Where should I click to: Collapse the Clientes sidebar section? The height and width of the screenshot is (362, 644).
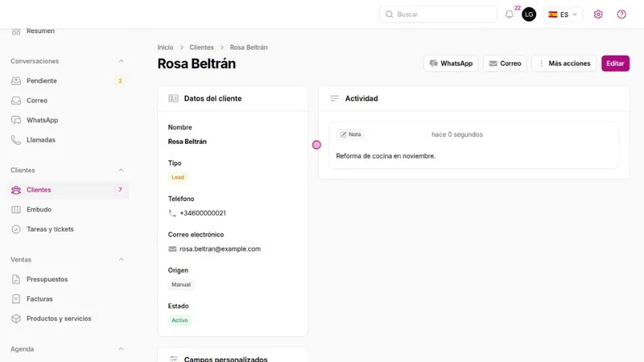coord(122,171)
